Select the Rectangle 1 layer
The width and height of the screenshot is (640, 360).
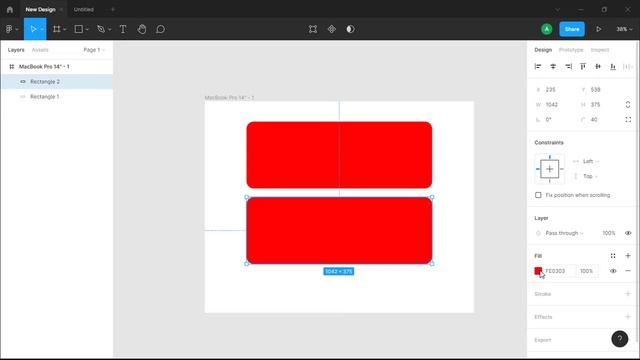pos(57,97)
